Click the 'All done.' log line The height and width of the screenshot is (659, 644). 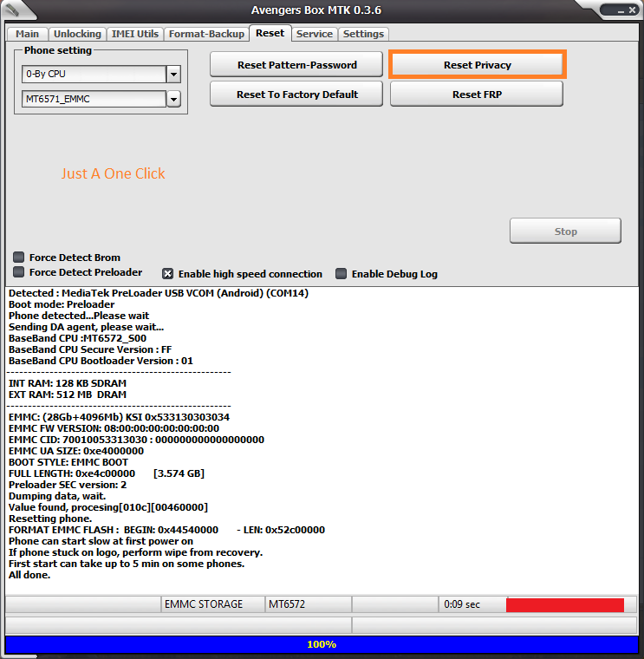coord(29,575)
